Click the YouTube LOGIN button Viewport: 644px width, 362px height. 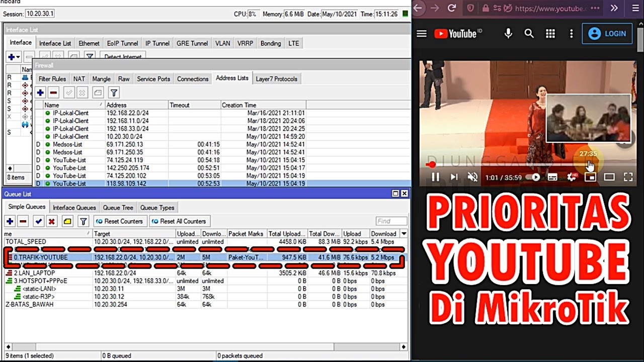pyautogui.click(x=607, y=34)
